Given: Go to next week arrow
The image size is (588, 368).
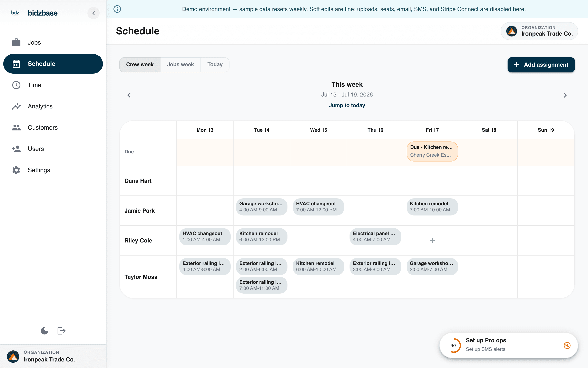Looking at the screenshot, I should pyautogui.click(x=565, y=95).
